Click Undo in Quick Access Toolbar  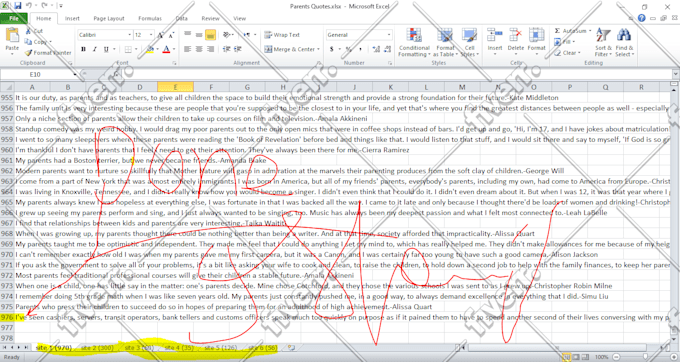coord(29,6)
